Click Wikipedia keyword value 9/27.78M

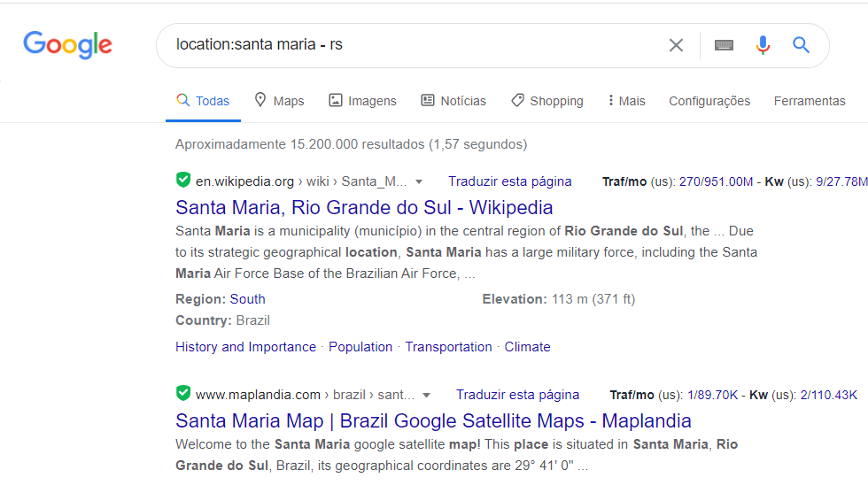click(841, 181)
